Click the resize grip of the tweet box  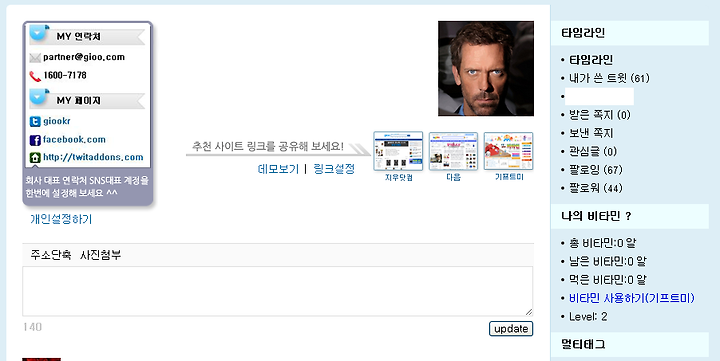(529, 312)
